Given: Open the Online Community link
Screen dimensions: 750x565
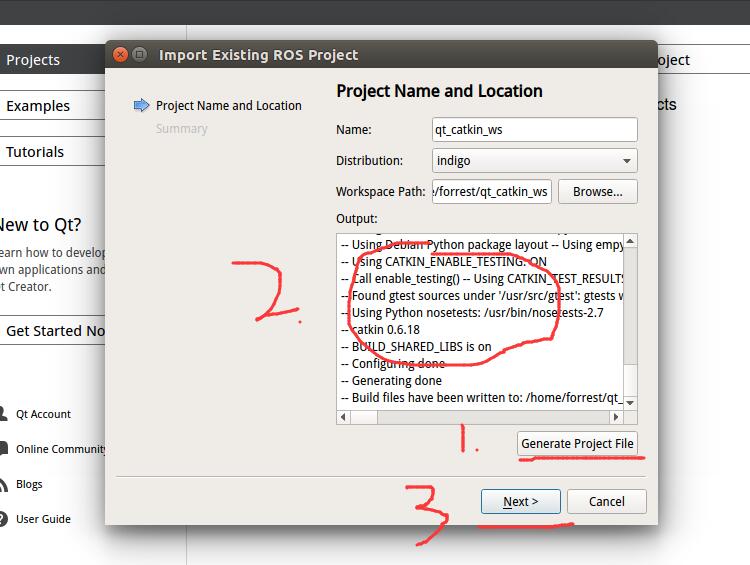Looking at the screenshot, I should point(60,449).
